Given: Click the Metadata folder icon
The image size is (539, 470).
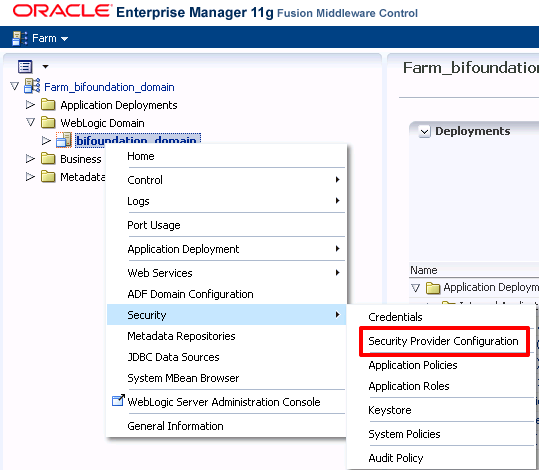Looking at the screenshot, I should pos(48,176).
